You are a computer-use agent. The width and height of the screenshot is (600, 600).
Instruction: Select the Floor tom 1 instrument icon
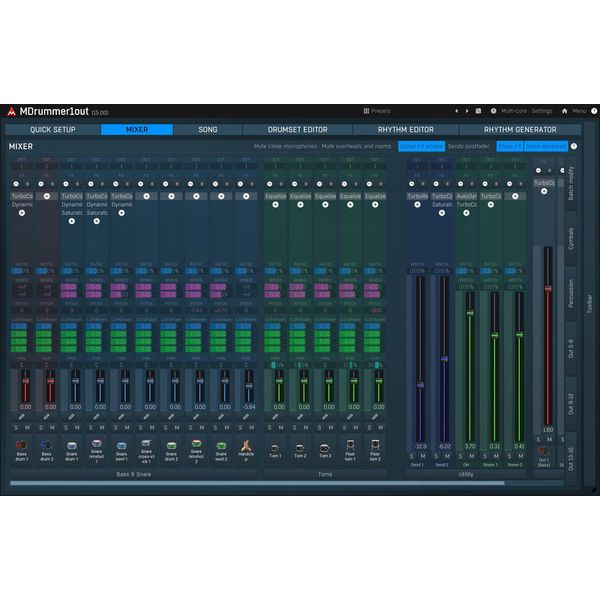point(350,445)
